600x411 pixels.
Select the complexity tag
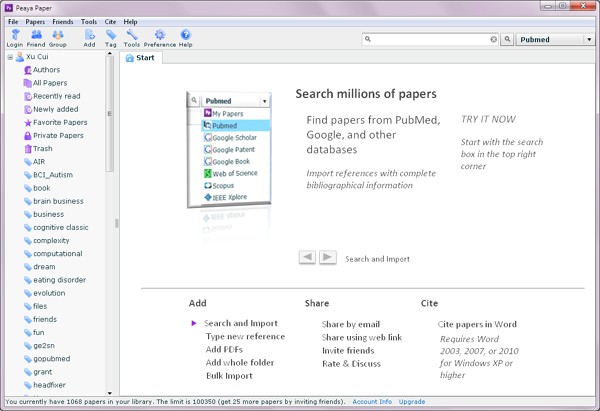coord(51,241)
